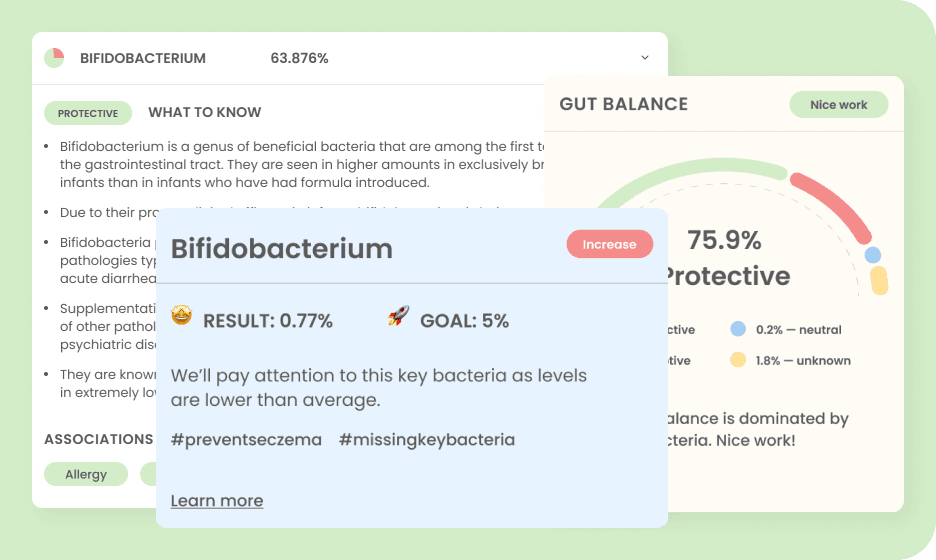Click the Increase button
Screen dimensions: 936x560
[609, 244]
